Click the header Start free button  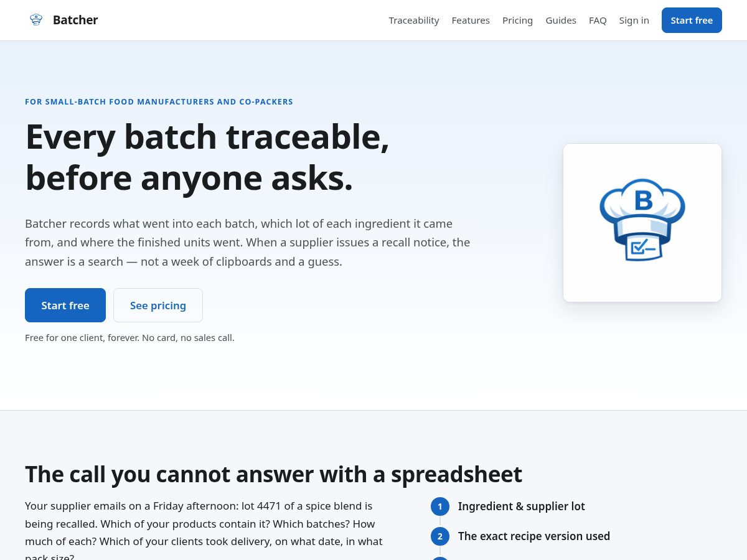[692, 21]
